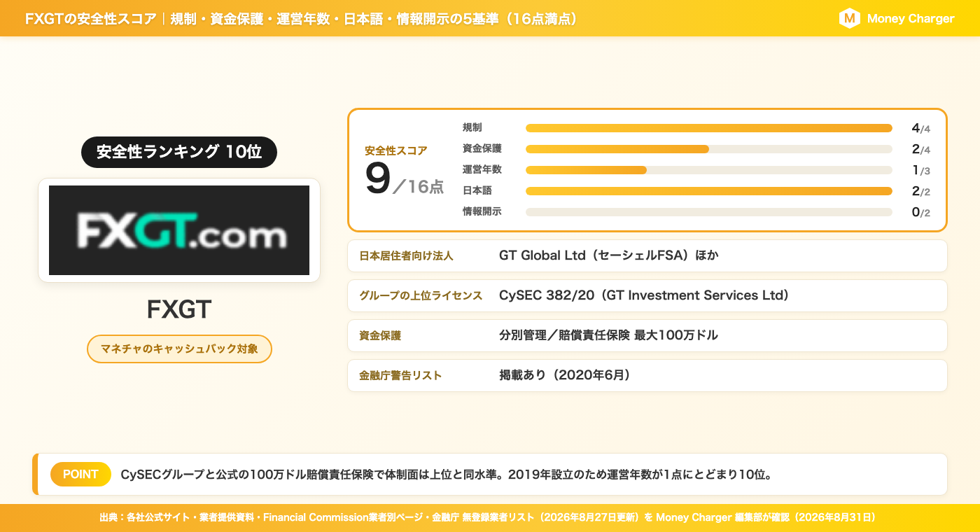Click the 運営年数 score progress bar
The image size is (980, 532).
(x=708, y=170)
